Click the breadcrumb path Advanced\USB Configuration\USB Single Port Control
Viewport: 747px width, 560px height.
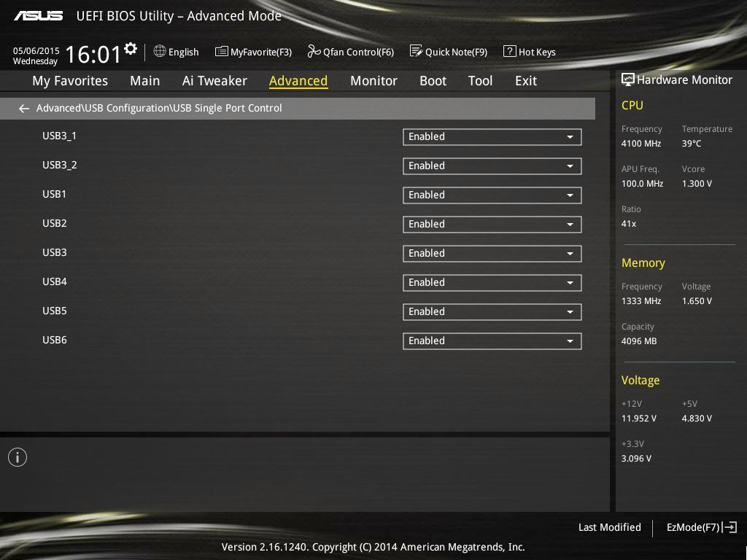[159, 108]
